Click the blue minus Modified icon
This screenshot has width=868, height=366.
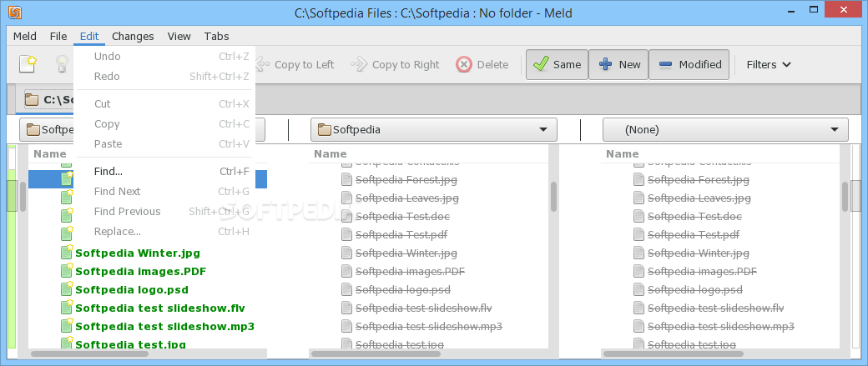pyautogui.click(x=666, y=65)
